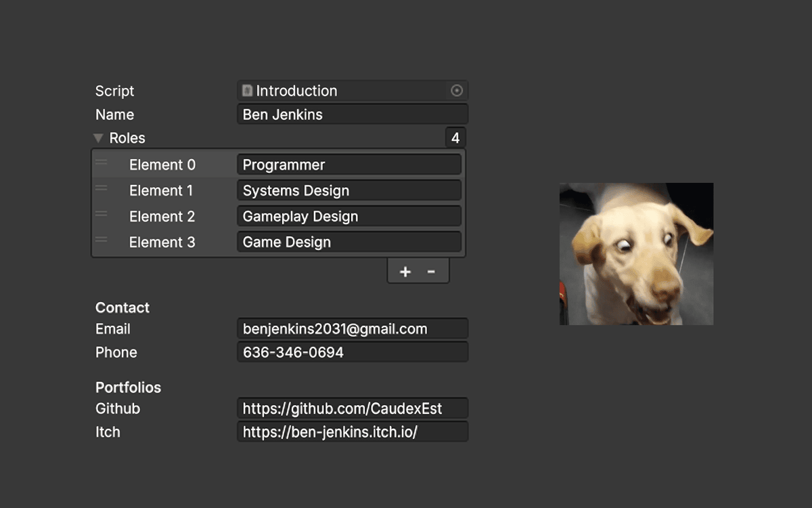Click the Email label
This screenshot has width=812, height=508.
point(113,329)
